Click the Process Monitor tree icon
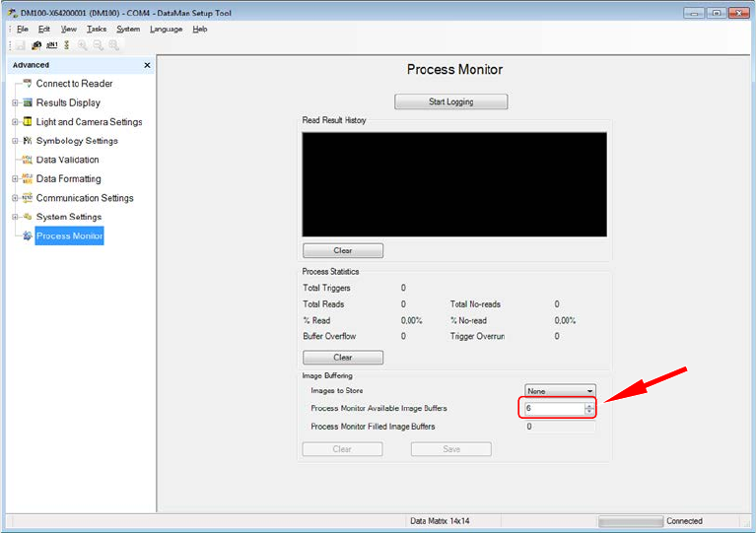This screenshot has width=756, height=533. [x=28, y=235]
